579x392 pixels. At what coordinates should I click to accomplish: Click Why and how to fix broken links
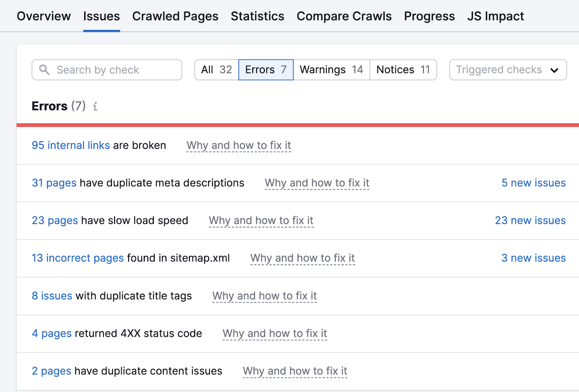point(238,145)
